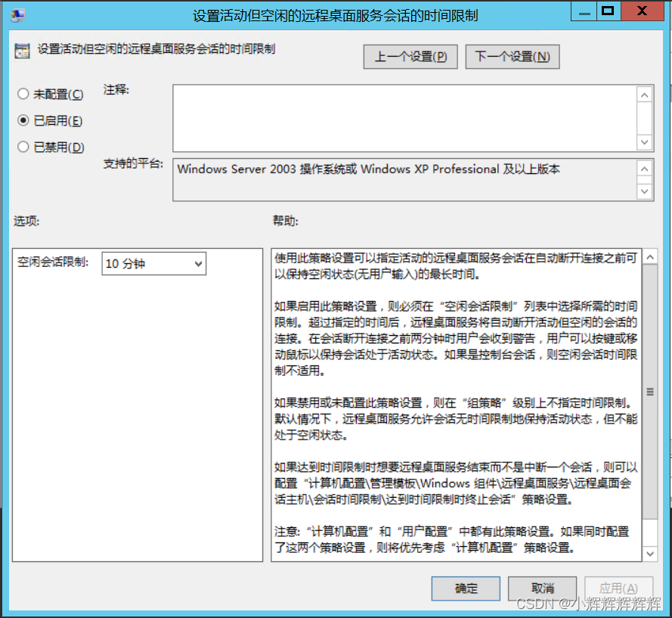
Task: Click the 帮助 panel scroll up arrow
Action: point(650,257)
